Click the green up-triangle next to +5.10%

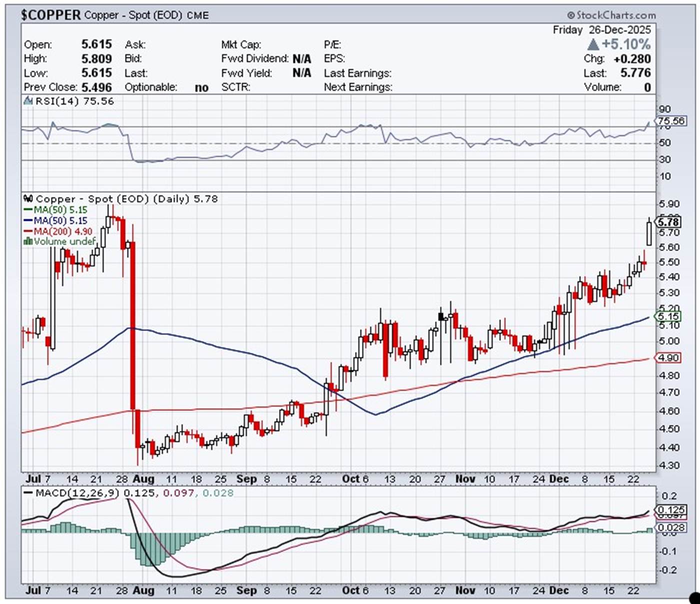click(x=593, y=44)
